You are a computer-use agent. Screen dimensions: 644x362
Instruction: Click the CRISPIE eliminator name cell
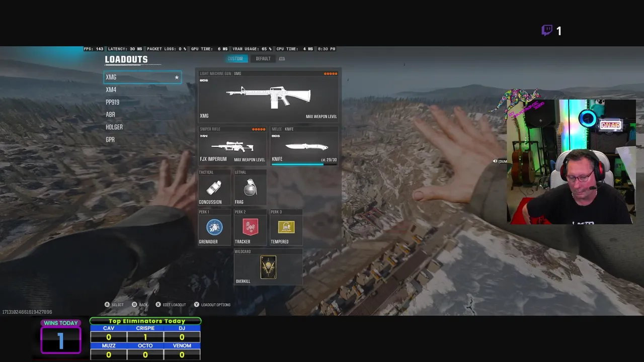145,328
